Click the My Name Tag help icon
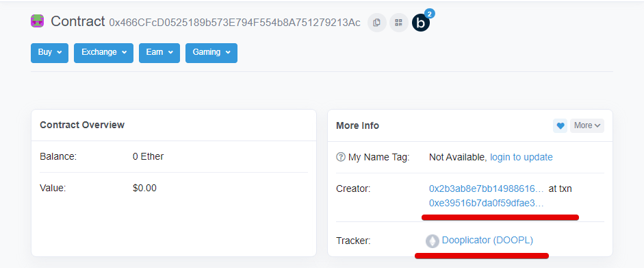Image resolution: width=644 pixels, height=268 pixels. pos(341,157)
